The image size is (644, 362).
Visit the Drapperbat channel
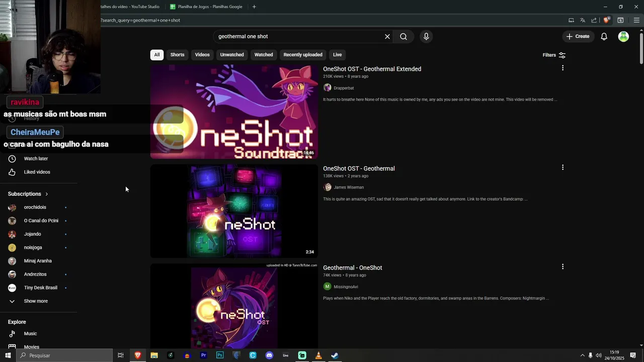[x=344, y=88]
